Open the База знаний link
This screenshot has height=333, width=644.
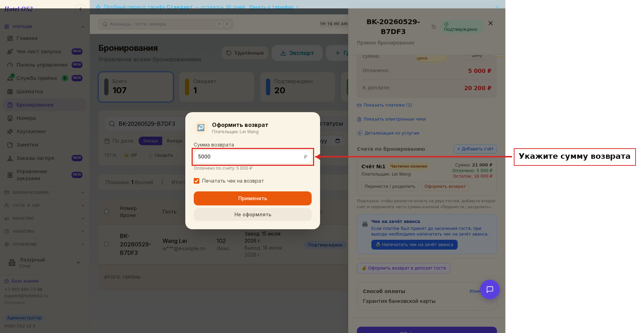click(21, 281)
